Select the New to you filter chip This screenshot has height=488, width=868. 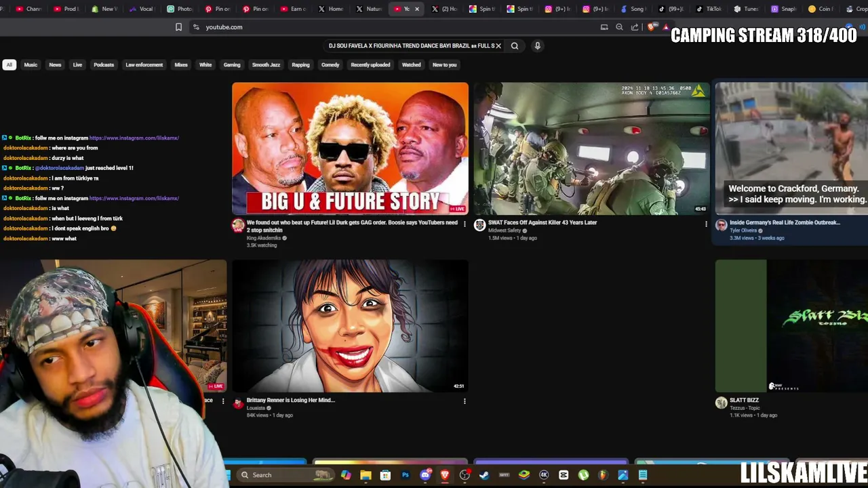[x=445, y=65]
